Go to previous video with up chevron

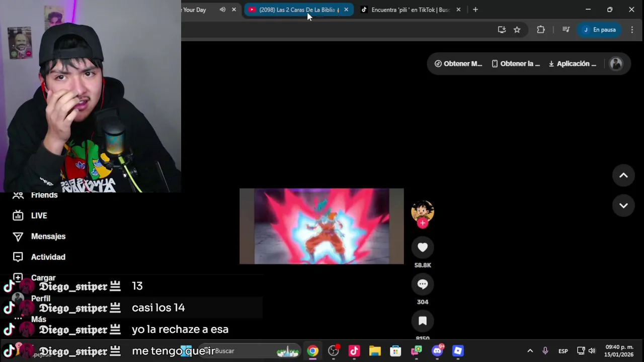click(x=623, y=175)
